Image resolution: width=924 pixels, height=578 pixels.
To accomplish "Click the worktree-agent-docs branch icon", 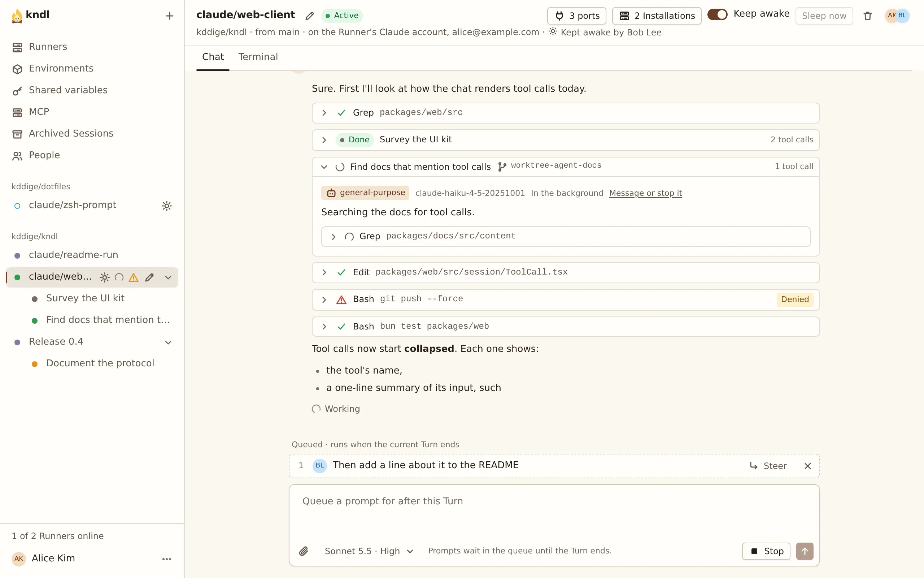I will pos(502,167).
